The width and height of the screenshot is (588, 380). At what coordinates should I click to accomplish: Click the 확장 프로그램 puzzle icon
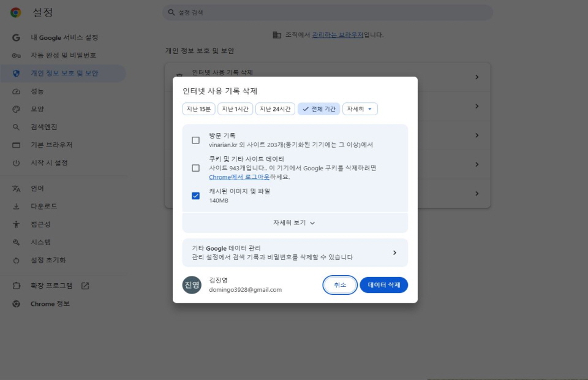(x=17, y=286)
